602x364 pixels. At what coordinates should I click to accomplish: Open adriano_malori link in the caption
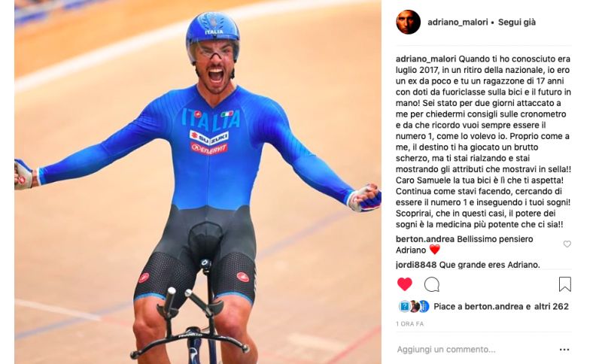click(x=426, y=59)
